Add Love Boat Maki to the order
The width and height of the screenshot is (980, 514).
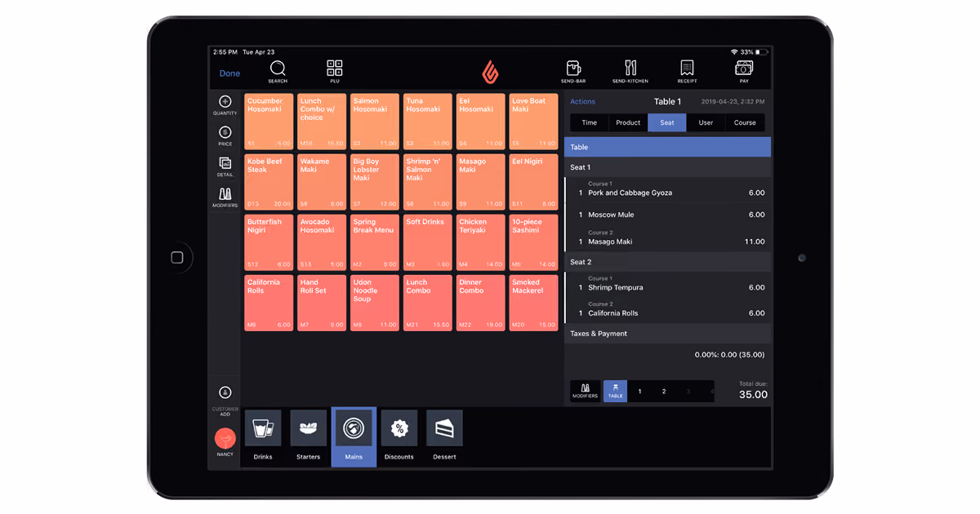pos(534,122)
